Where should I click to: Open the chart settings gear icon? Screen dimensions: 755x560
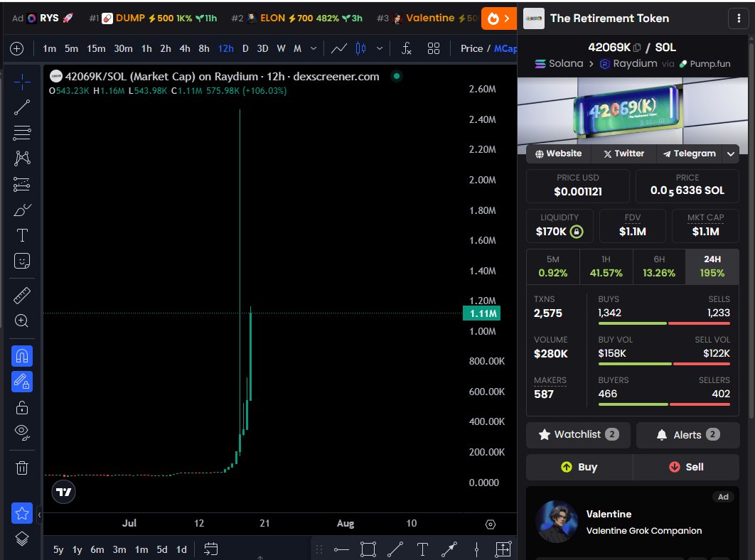point(490,524)
